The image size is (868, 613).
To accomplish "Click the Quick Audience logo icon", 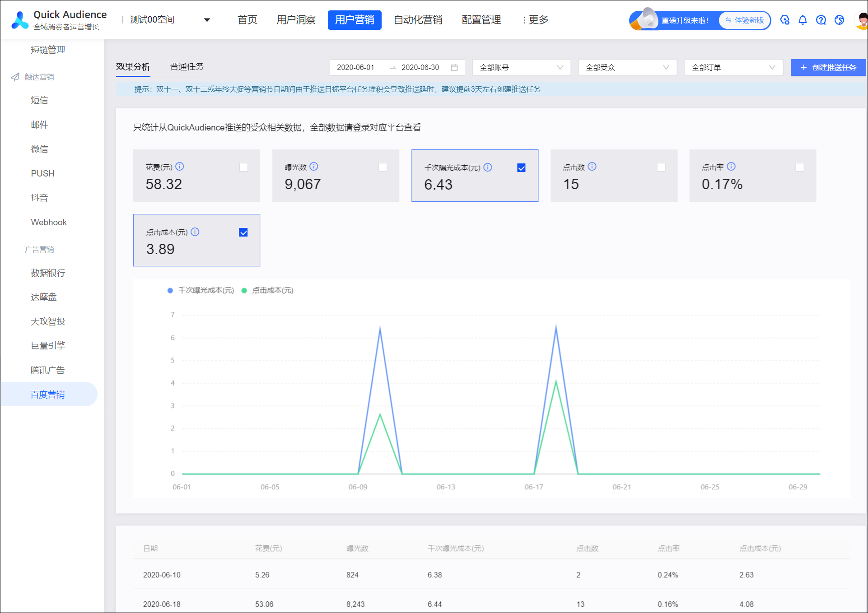I will point(20,20).
